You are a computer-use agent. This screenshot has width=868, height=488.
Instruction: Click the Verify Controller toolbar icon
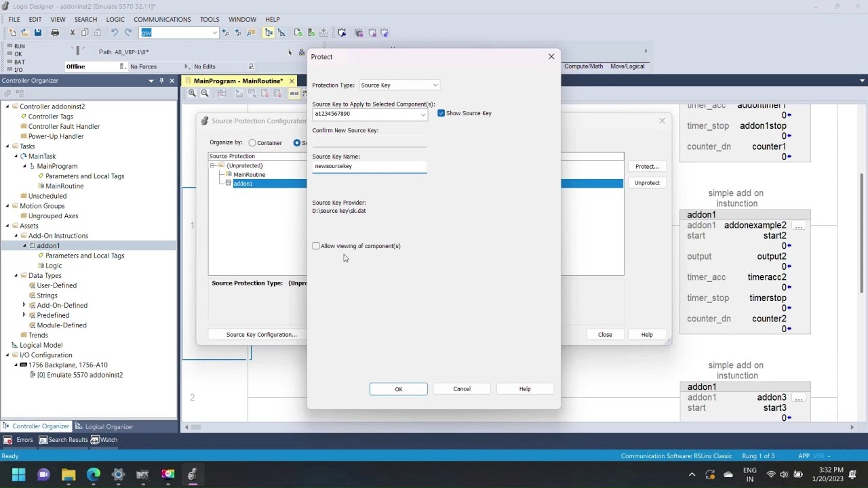click(311, 33)
